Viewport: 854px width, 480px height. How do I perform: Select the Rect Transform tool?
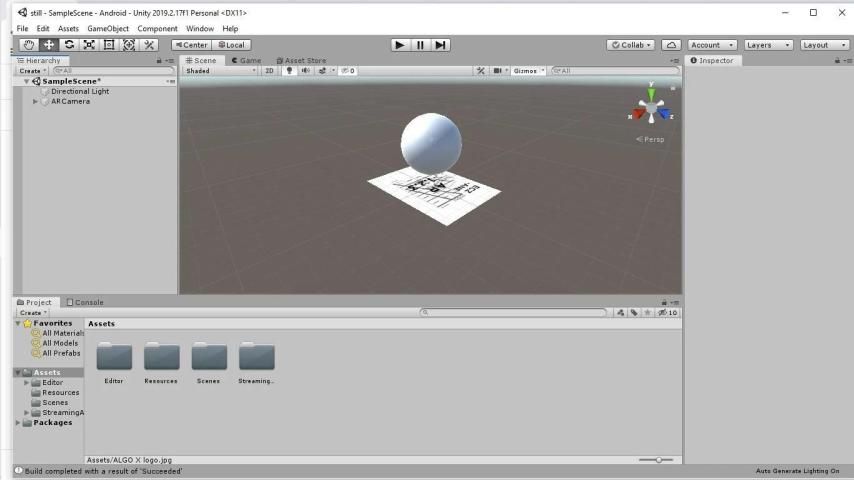click(109, 45)
